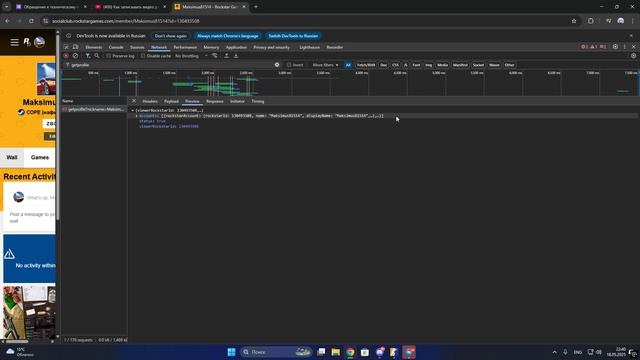Switch to the Elements panel
The image size is (640, 360).
(x=93, y=47)
